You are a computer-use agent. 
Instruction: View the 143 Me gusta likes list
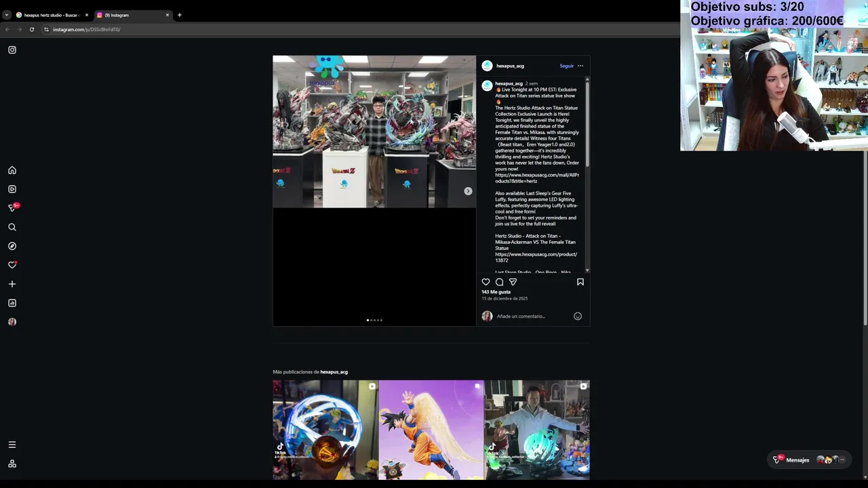click(496, 292)
